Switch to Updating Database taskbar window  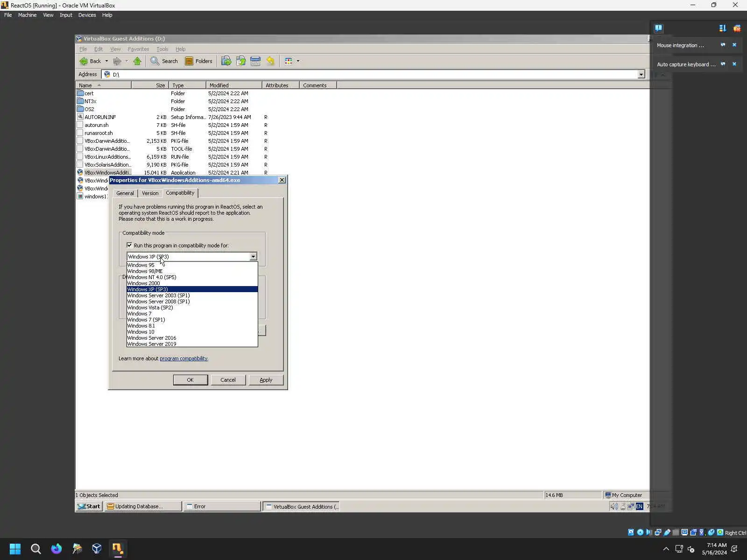click(x=143, y=506)
